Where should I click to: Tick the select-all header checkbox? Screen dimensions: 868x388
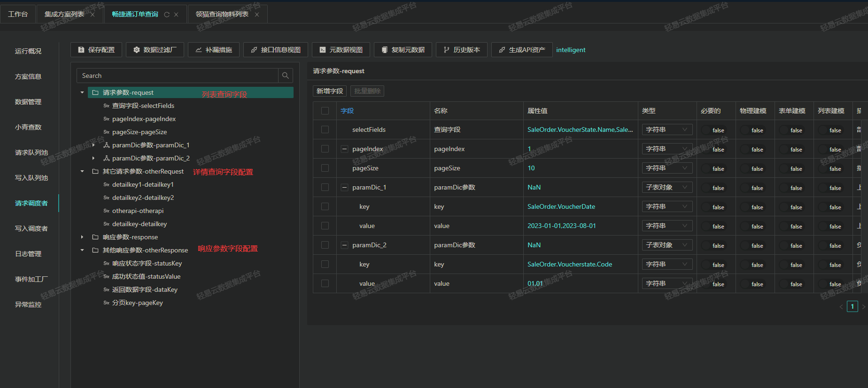(x=325, y=111)
